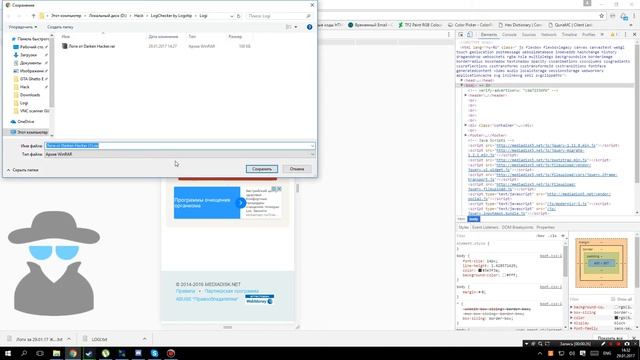The width and height of the screenshot is (640, 360).
Task: Refresh the save dialog folder listing
Action: pos(239,16)
